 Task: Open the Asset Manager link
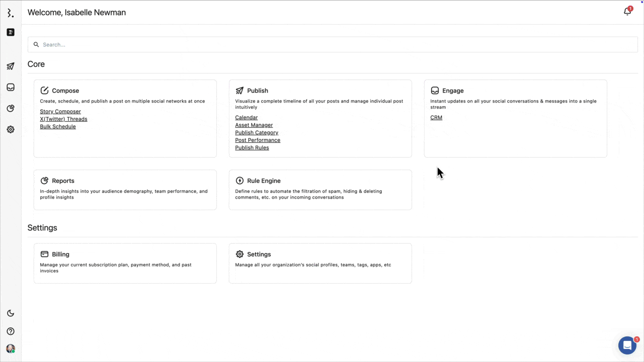(x=254, y=125)
